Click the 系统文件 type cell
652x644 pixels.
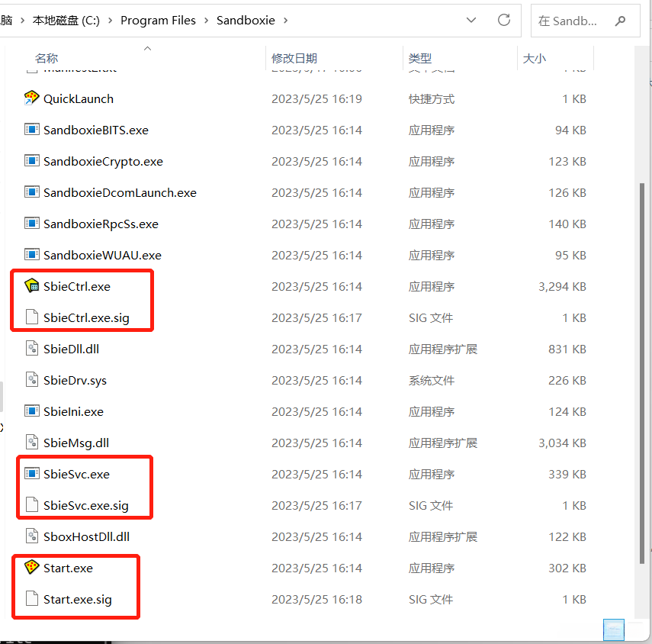pyautogui.click(x=432, y=380)
